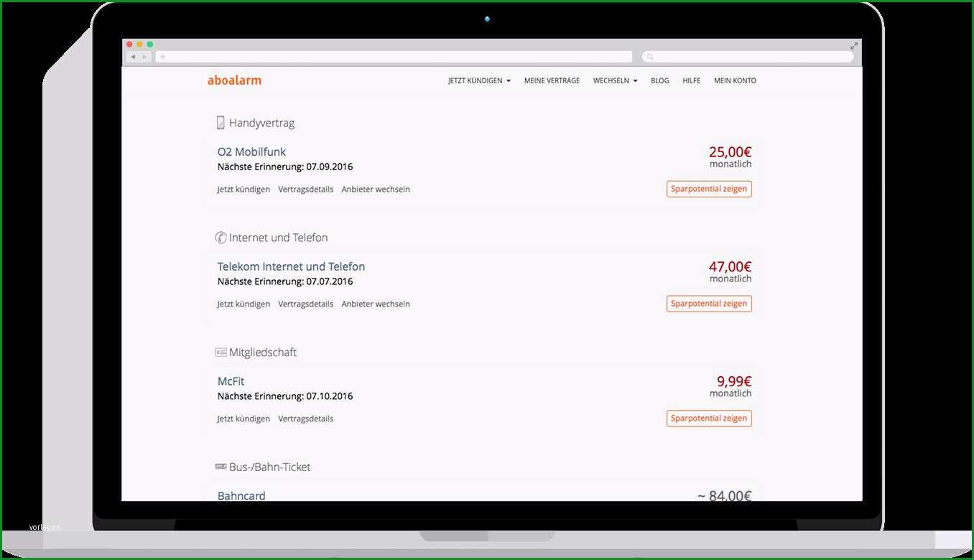Click the Mitgliedschaft card icon
The height and width of the screenshot is (560, 974).
coord(221,353)
